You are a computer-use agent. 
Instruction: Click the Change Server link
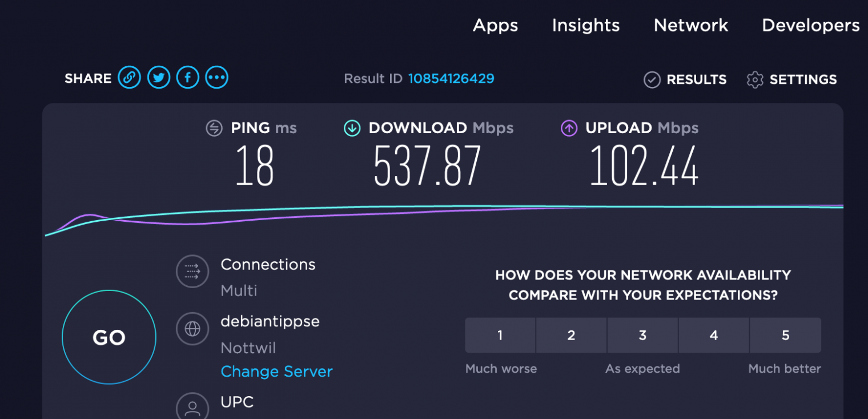click(x=276, y=372)
